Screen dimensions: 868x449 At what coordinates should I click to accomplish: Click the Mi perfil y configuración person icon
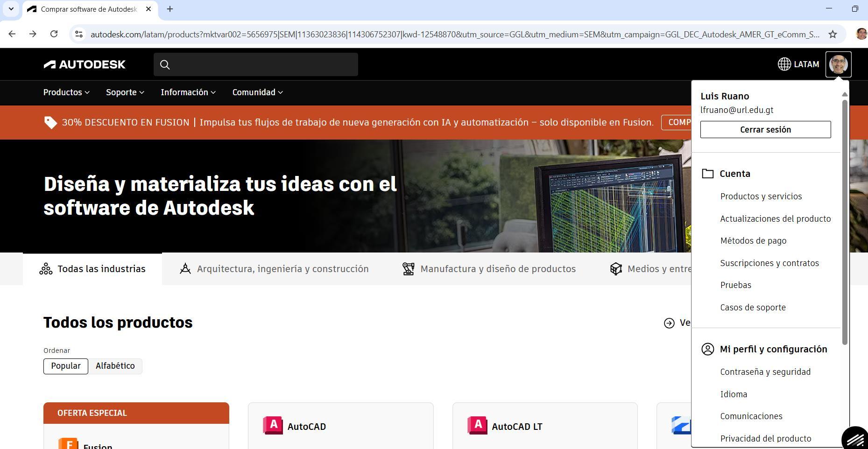point(708,349)
